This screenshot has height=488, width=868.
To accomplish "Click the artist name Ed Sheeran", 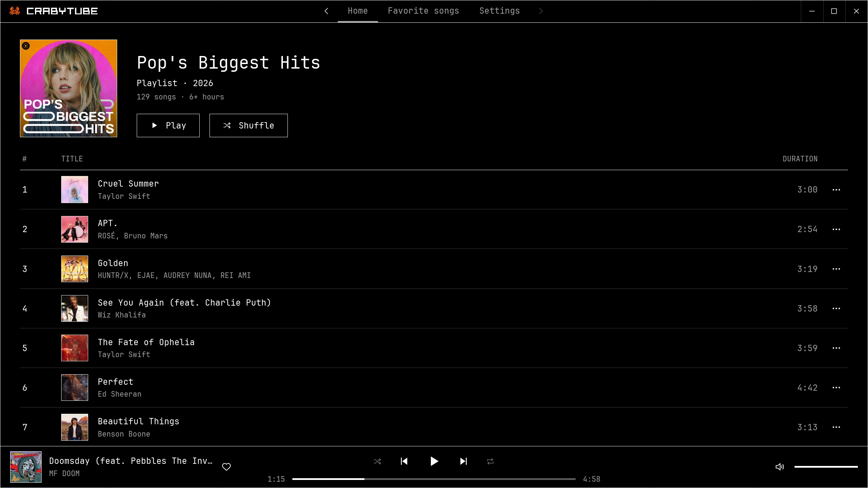I will [120, 394].
